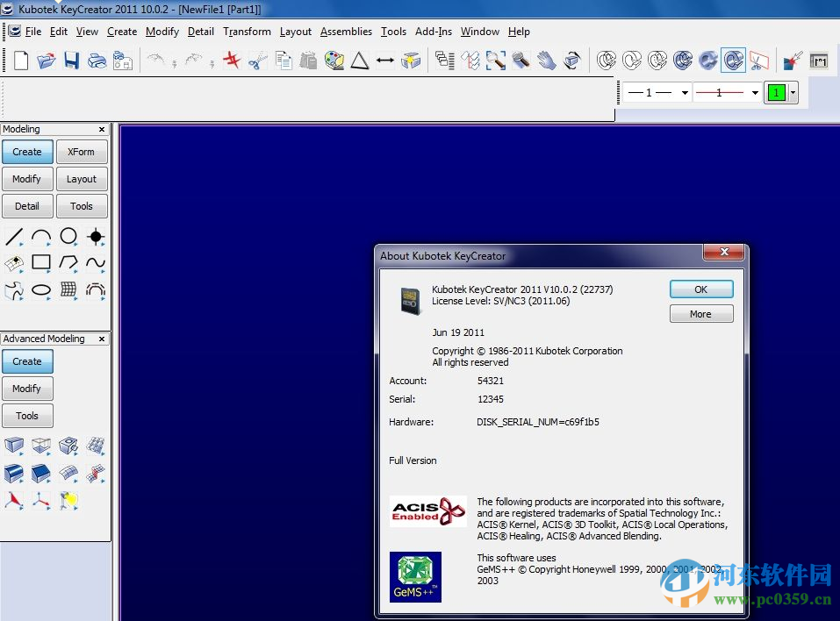
Task: Click OK in About Kubotek KeyCreator dialog
Action: (x=700, y=289)
